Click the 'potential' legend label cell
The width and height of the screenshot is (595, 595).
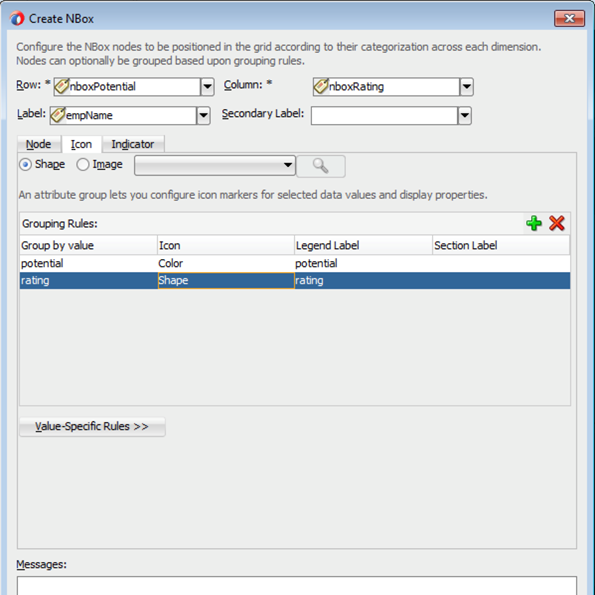[x=363, y=263]
